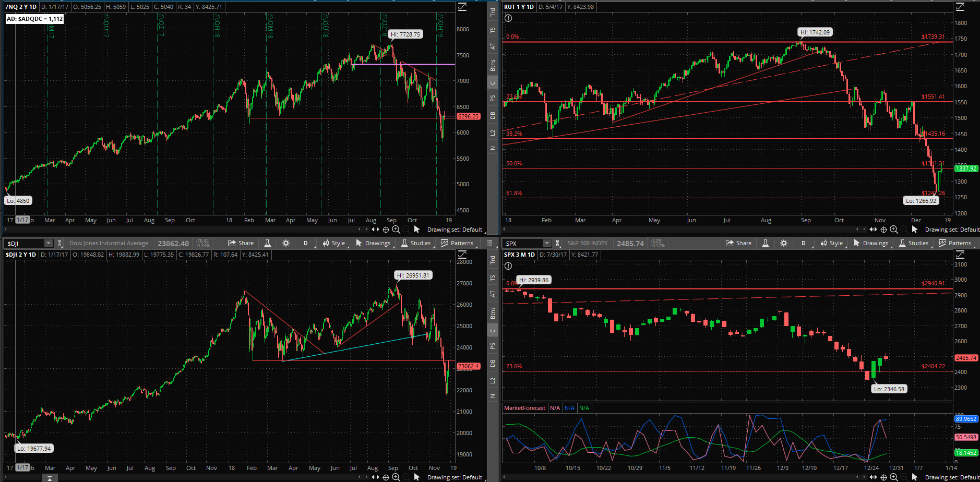Click the /NQ chart top-right axis scale icon
980x482 pixels.
(462, 7)
